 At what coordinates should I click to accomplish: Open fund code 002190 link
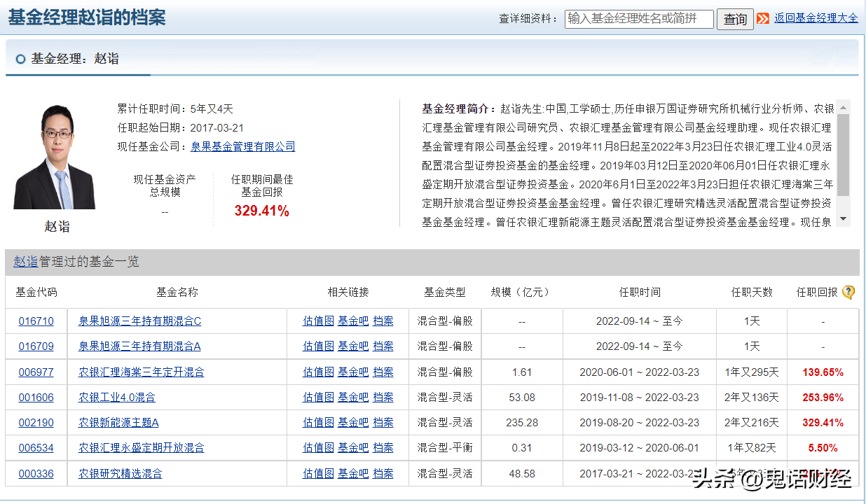(x=36, y=423)
